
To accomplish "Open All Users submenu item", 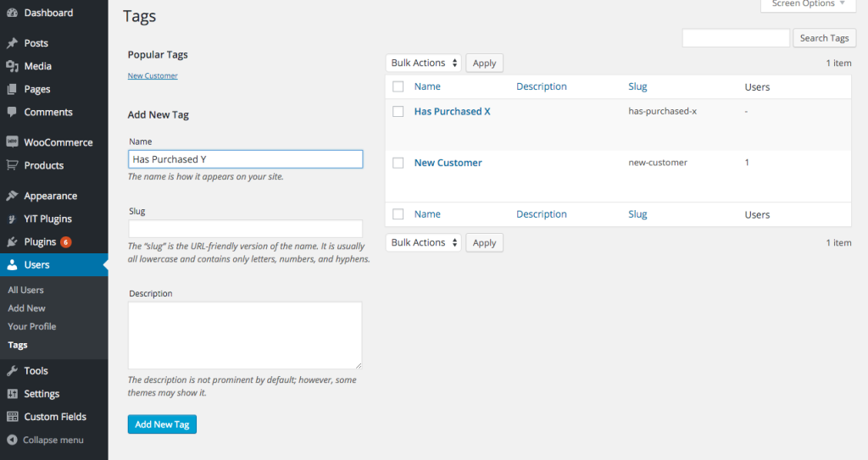I will (x=25, y=290).
